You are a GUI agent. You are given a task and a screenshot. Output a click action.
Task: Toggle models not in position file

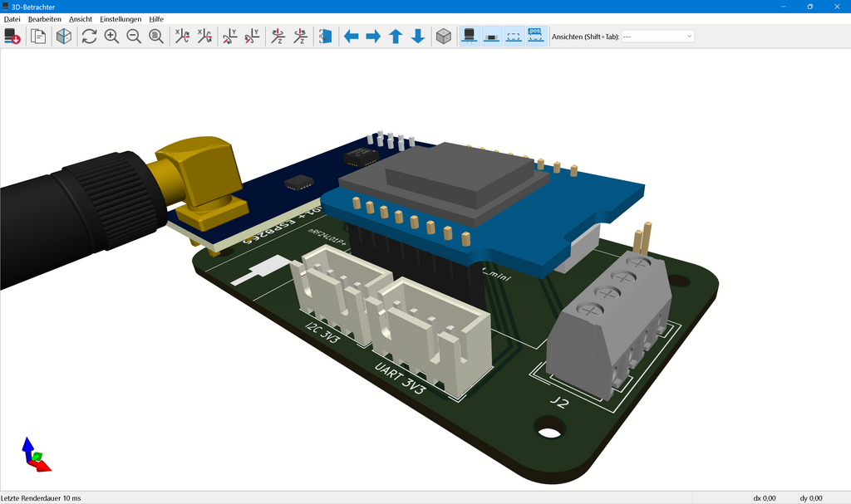(x=536, y=37)
